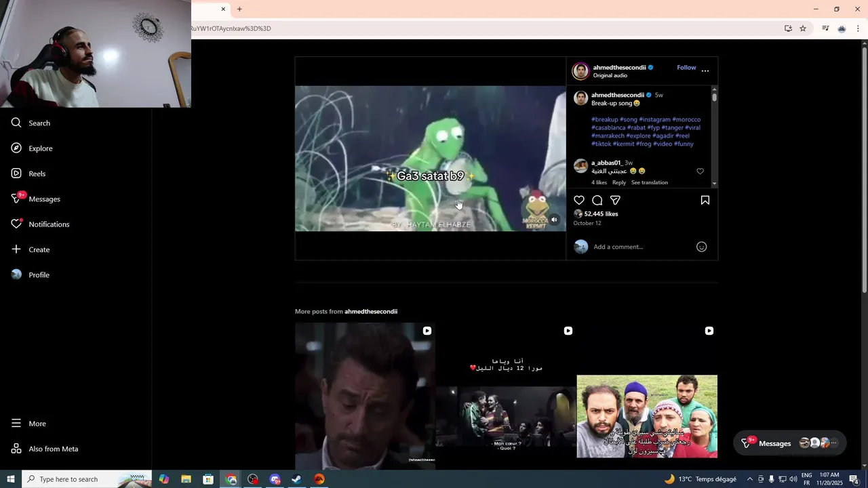This screenshot has height=488, width=868.
Task: Open Windows notification center
Action: point(854,479)
